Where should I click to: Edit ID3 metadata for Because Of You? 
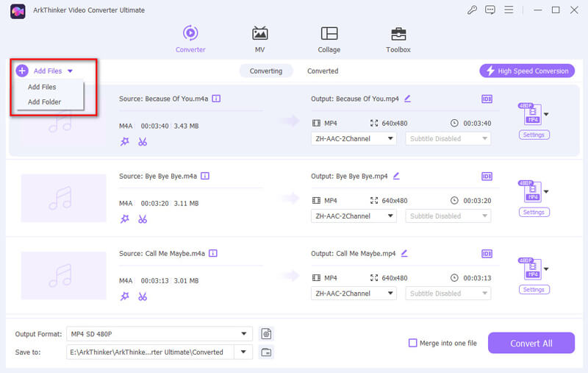point(487,99)
